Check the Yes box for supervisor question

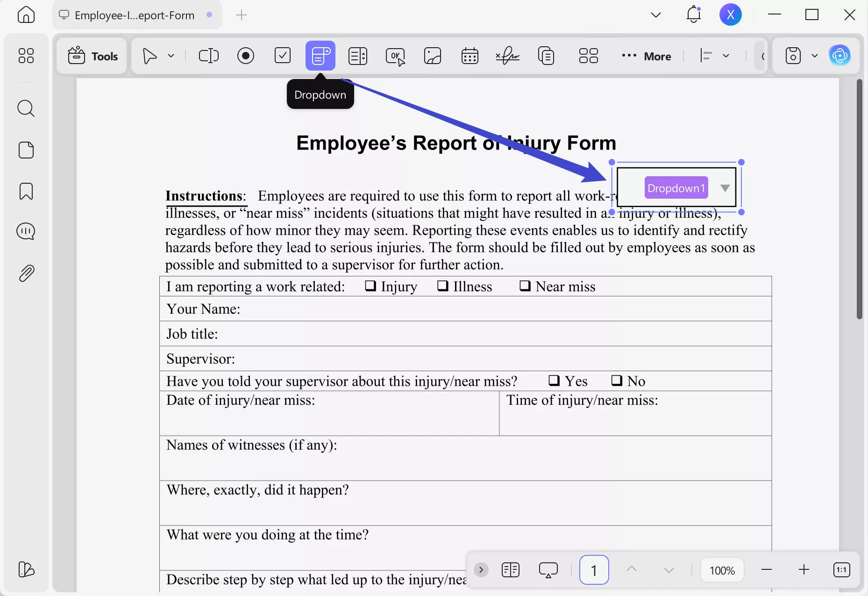point(554,381)
